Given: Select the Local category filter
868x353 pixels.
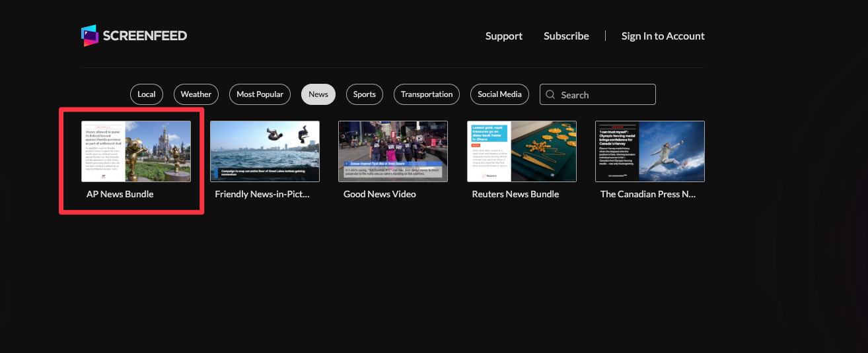Looking at the screenshot, I should [x=147, y=94].
